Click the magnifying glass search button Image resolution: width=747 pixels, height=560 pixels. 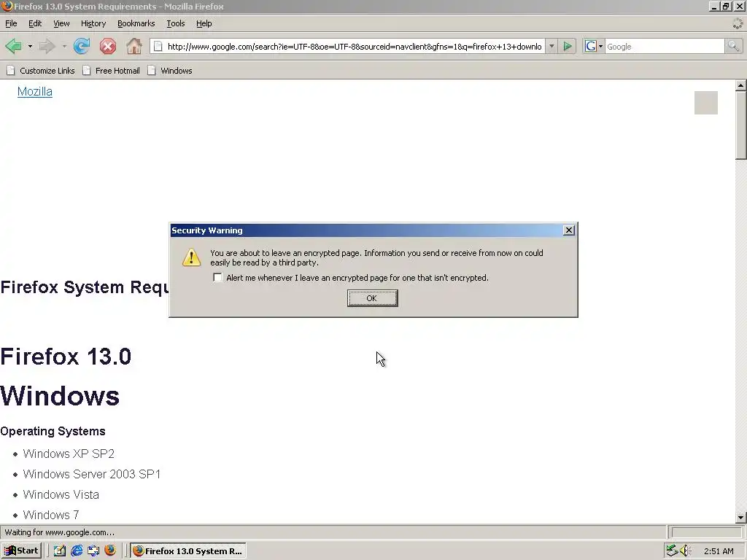732,46
